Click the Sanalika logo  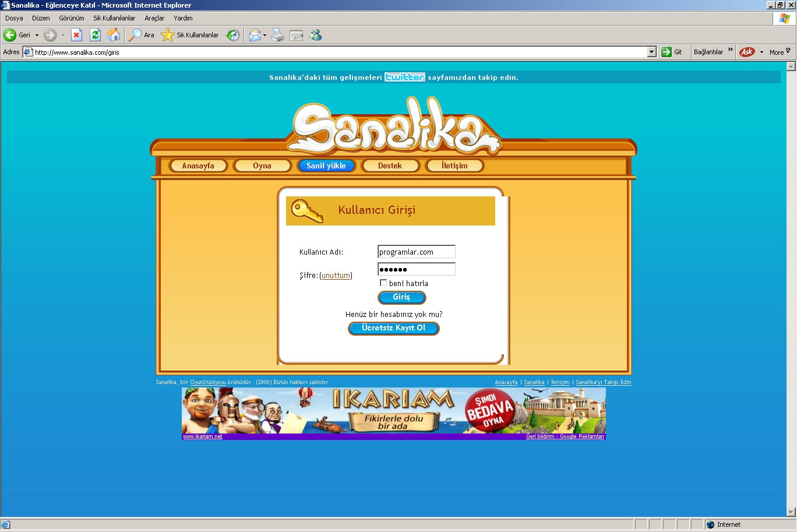tap(394, 126)
